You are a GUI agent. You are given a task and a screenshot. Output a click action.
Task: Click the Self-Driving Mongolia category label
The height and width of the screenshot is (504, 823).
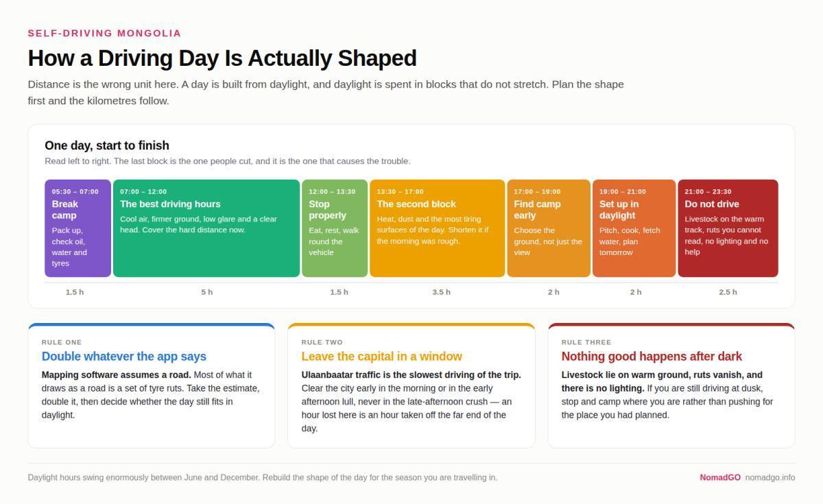click(x=105, y=33)
